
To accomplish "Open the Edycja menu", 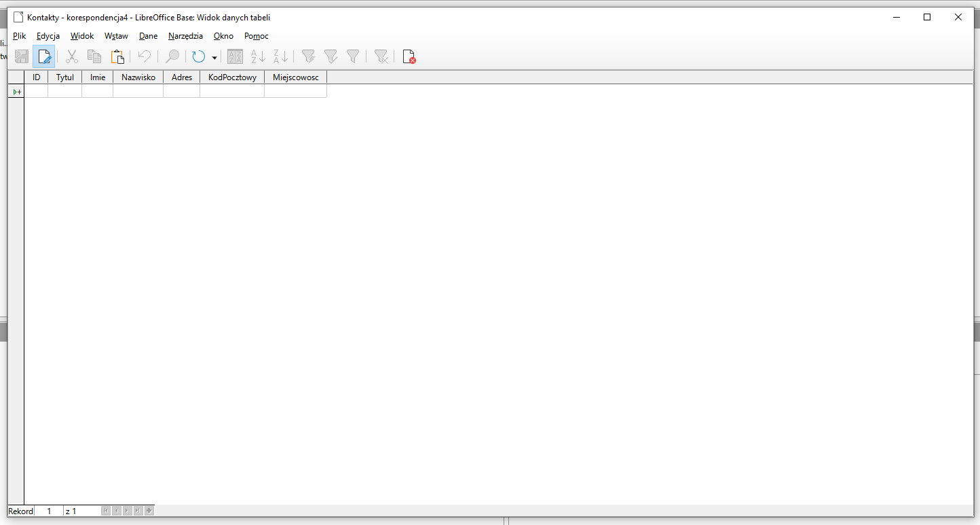I will click(48, 36).
